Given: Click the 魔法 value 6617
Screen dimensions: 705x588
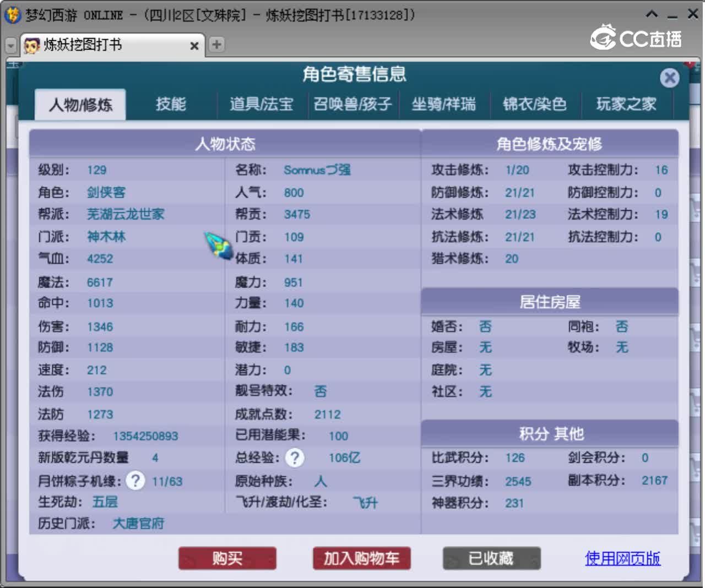Looking at the screenshot, I should (100, 282).
